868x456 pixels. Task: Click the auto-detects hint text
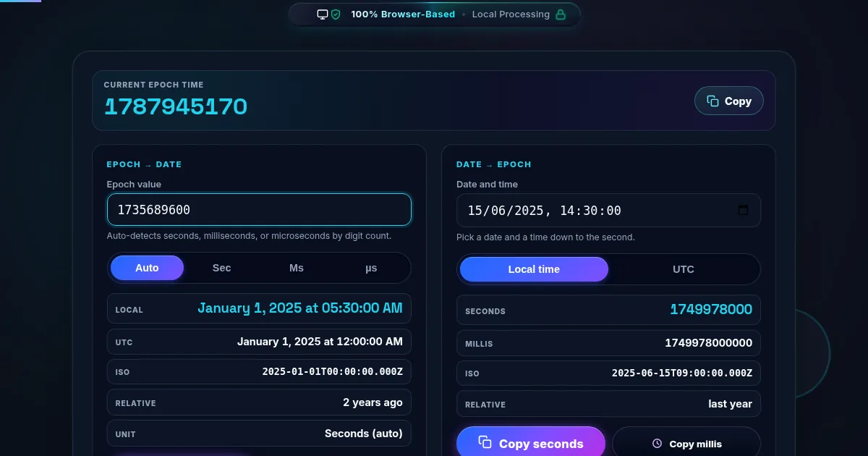(x=249, y=236)
